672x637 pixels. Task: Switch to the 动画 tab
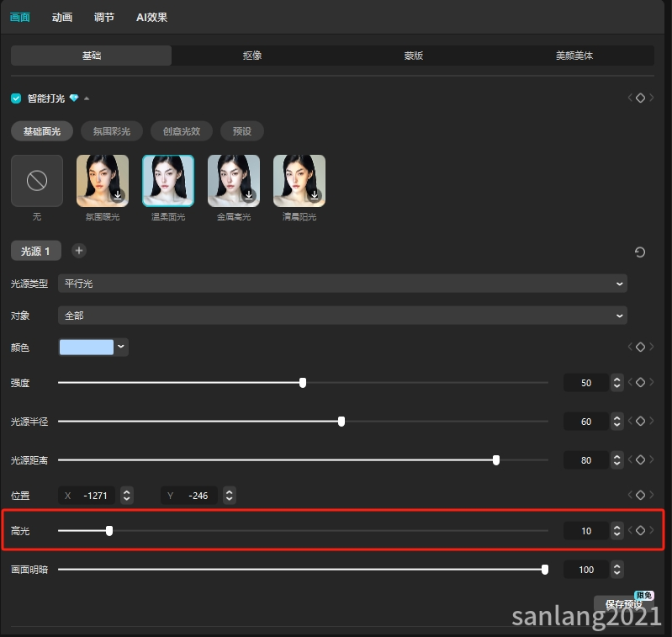(x=61, y=17)
